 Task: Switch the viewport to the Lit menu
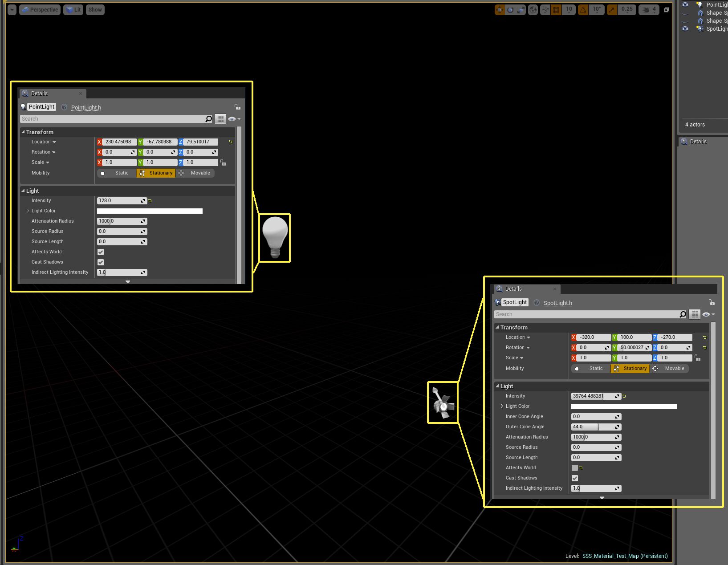point(73,9)
